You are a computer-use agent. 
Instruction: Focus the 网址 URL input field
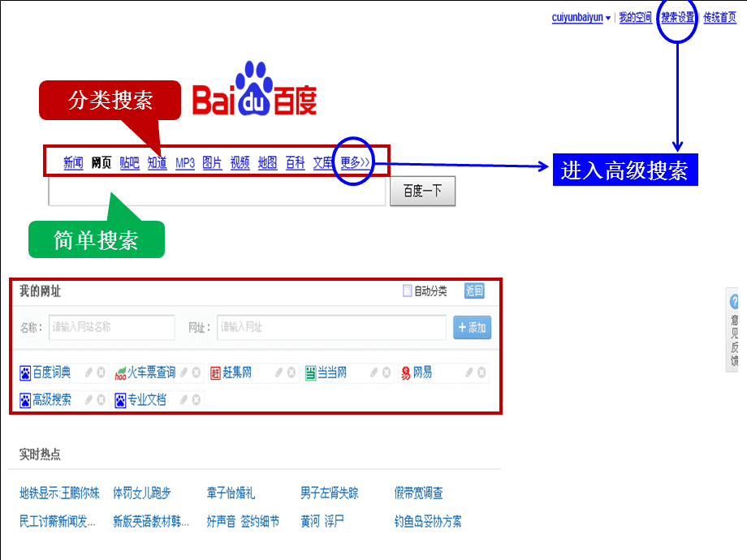(331, 327)
